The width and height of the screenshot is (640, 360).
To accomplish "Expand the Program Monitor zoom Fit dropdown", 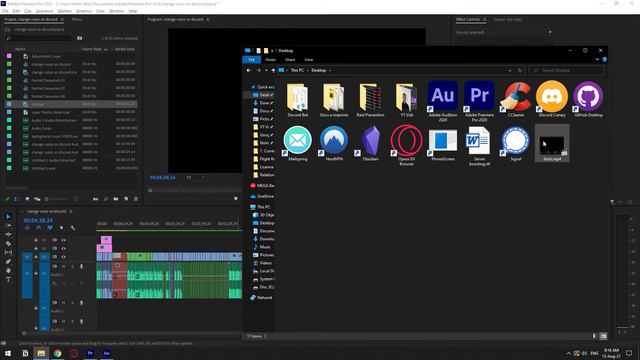I will (195, 178).
